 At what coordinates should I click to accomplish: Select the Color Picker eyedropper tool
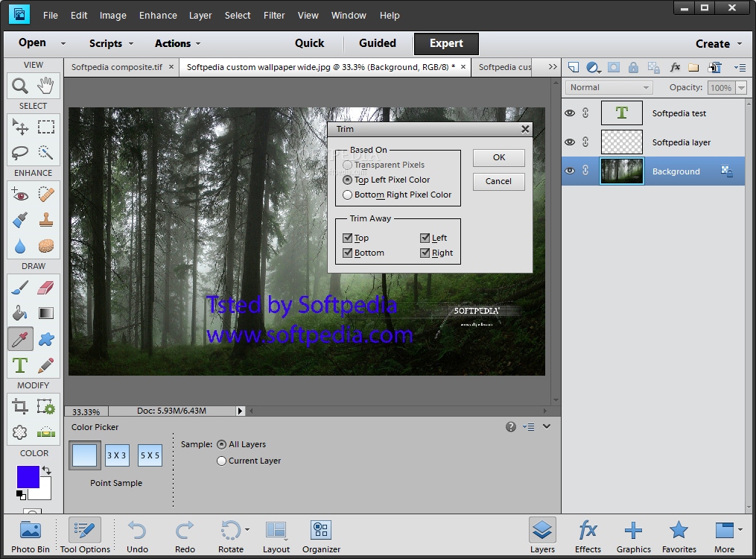point(20,339)
